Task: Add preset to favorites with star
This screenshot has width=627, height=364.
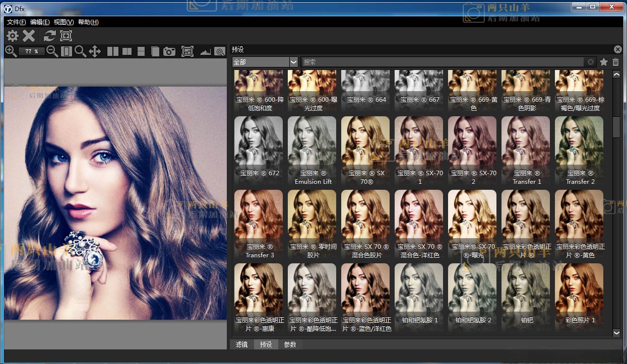Action: pos(604,62)
